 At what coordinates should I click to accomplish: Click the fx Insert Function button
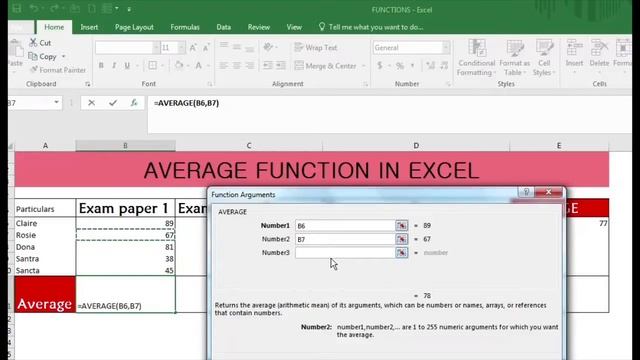click(x=134, y=103)
